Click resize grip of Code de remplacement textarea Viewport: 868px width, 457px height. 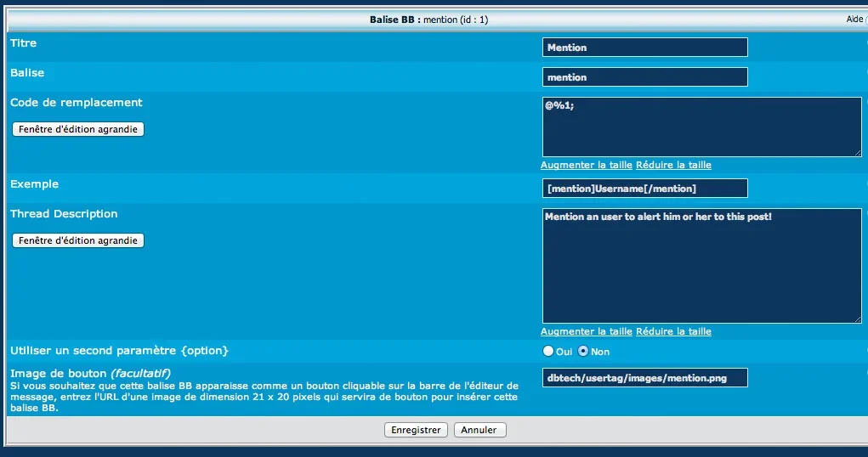click(x=858, y=153)
